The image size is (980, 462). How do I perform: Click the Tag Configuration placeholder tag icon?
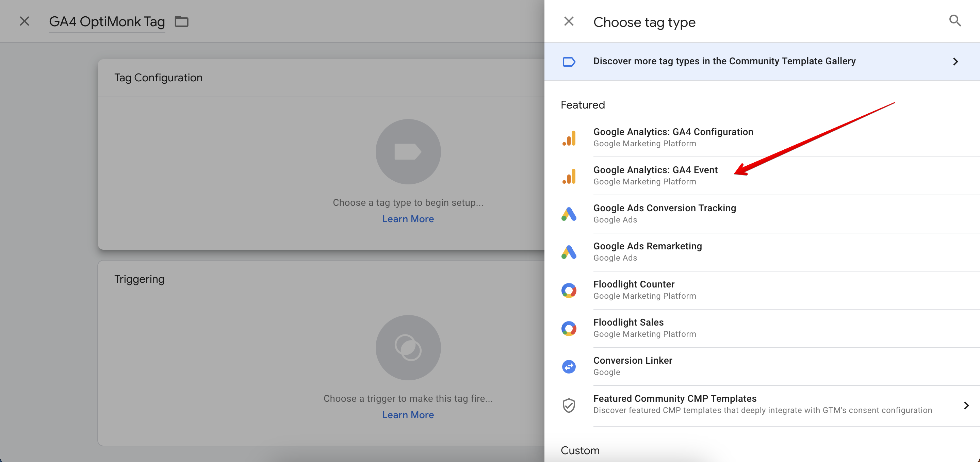(x=408, y=152)
